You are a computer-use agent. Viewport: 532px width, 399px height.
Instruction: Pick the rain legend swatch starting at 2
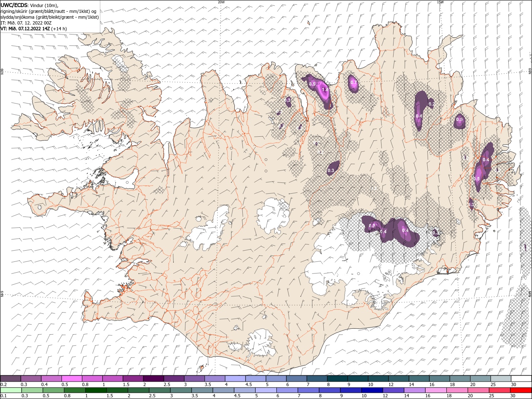click(x=138, y=390)
